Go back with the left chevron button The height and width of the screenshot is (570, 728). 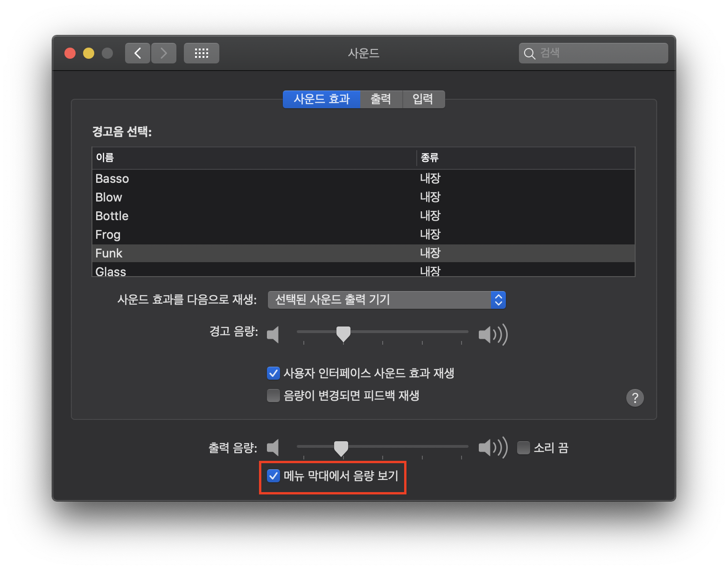[x=138, y=53]
